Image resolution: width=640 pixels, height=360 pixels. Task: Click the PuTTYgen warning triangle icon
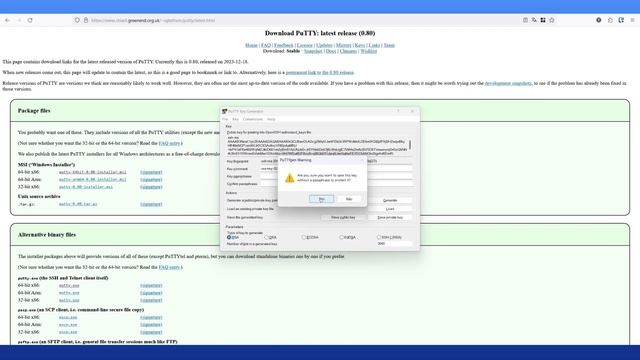click(289, 178)
